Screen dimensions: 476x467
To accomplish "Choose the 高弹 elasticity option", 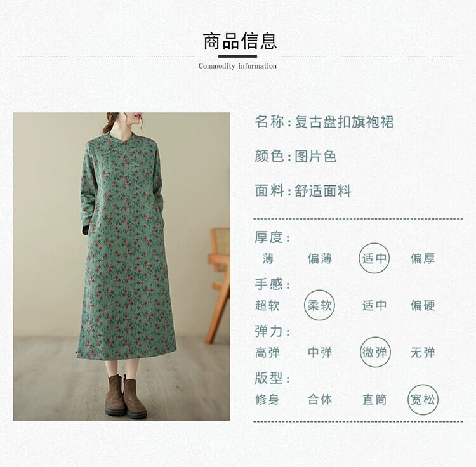I will (x=267, y=352).
